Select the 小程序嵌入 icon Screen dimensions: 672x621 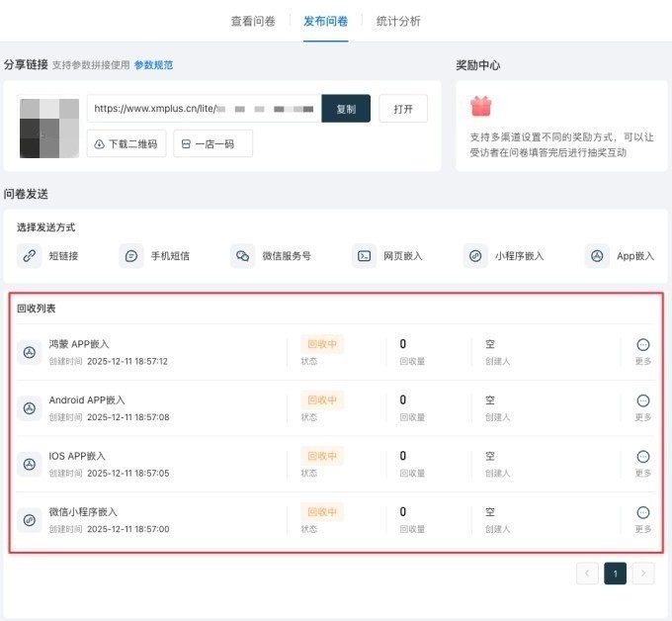[475, 256]
